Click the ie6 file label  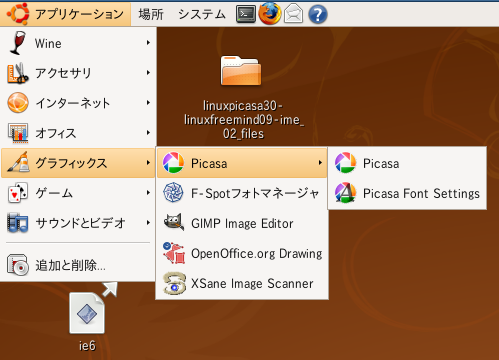[x=87, y=346]
